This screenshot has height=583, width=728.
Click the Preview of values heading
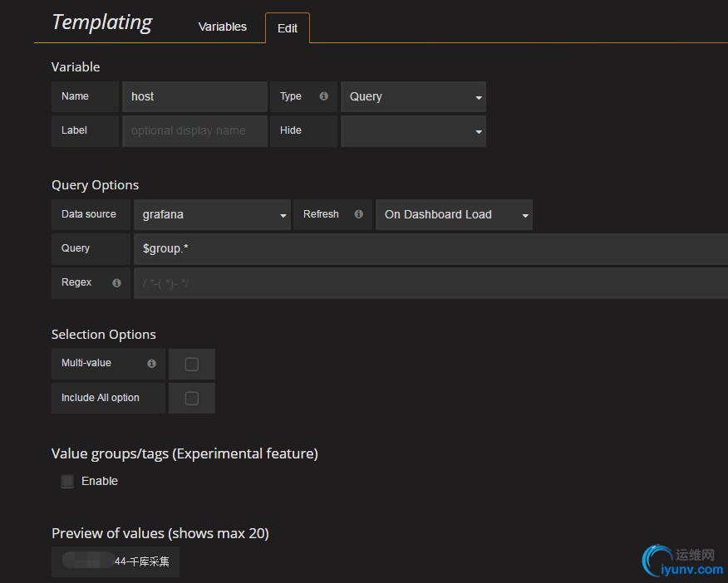[x=160, y=533]
